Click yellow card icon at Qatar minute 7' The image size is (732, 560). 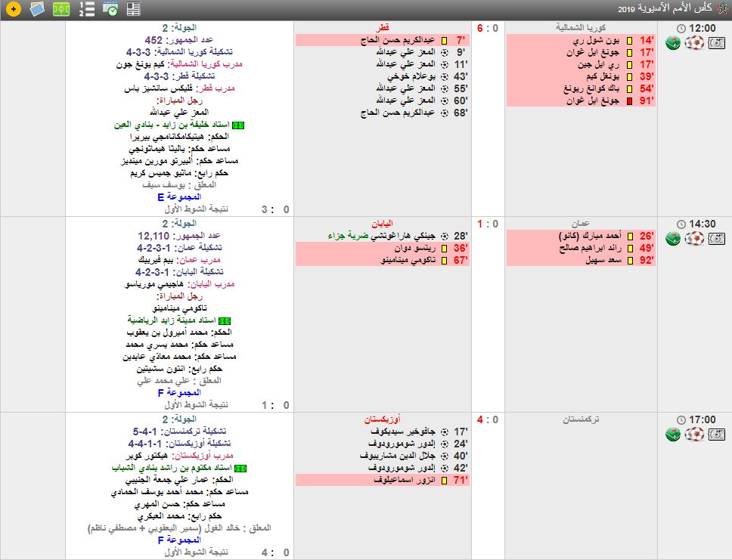tap(445, 41)
